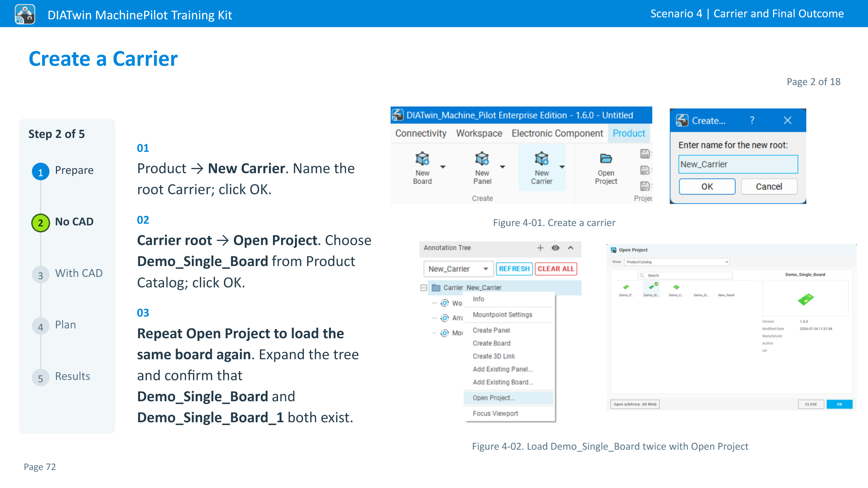Switch to the Workspace ribbon tab
Viewport: 868px width, 488px height.
(479, 134)
